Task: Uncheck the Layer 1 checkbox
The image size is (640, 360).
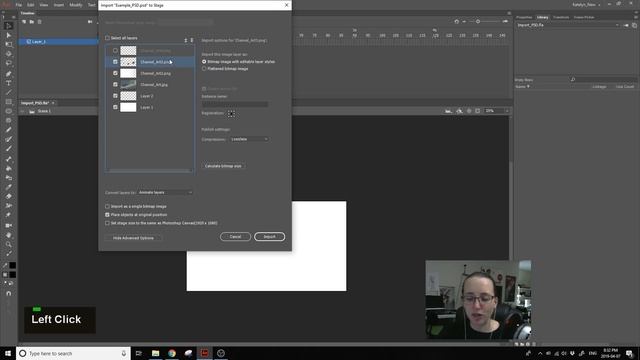Action: click(x=115, y=107)
